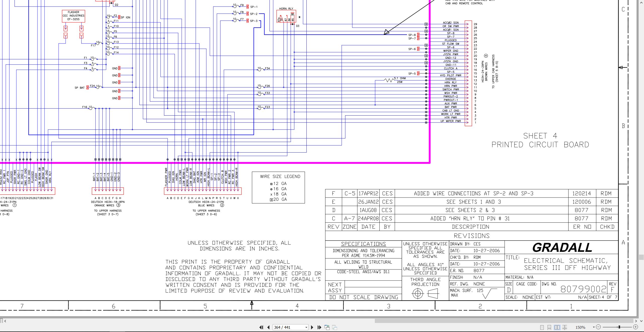Select single page view mode
Image resolution: width=644 pixels, height=332 pixels.
(542, 327)
